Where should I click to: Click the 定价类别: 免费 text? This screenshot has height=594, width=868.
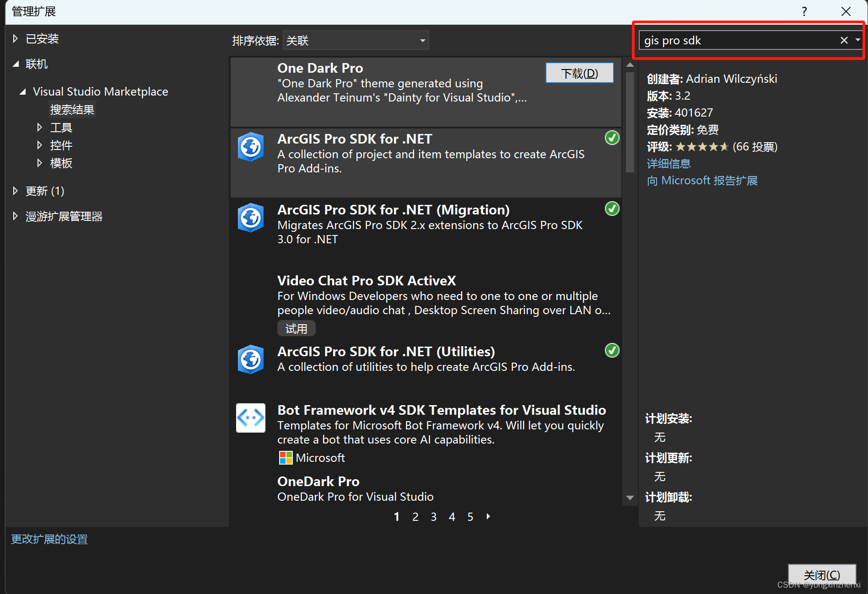(682, 130)
